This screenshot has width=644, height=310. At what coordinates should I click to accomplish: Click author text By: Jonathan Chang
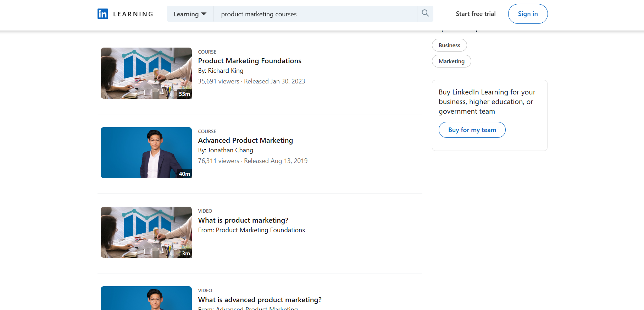226,150
